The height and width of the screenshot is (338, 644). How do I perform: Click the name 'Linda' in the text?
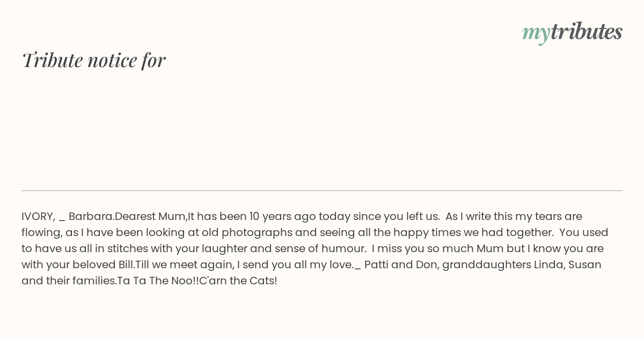[x=547, y=264]
